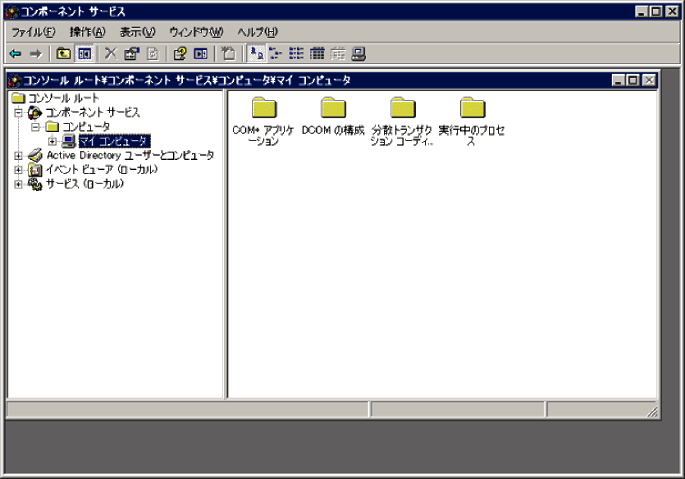Toggle the show/hide console tree button

pyautogui.click(x=84, y=54)
